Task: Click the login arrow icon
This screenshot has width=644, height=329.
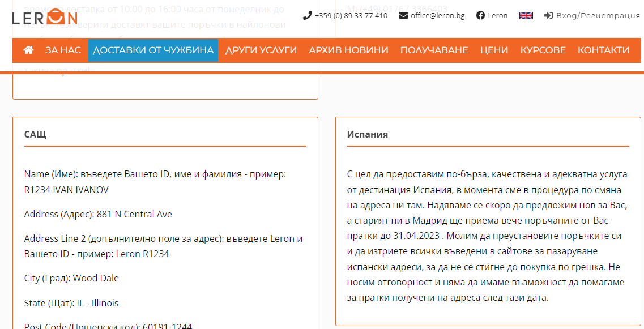Action: coord(548,15)
